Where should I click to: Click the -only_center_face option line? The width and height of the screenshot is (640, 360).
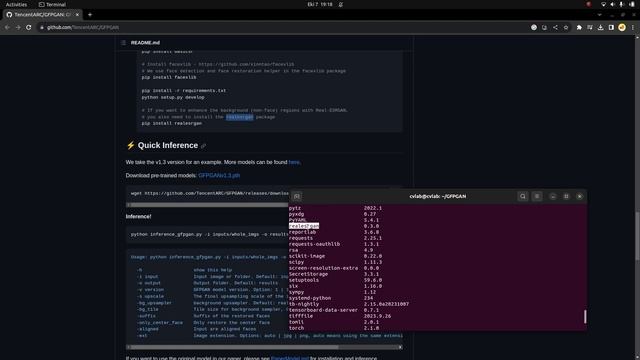pyautogui.click(x=203, y=322)
